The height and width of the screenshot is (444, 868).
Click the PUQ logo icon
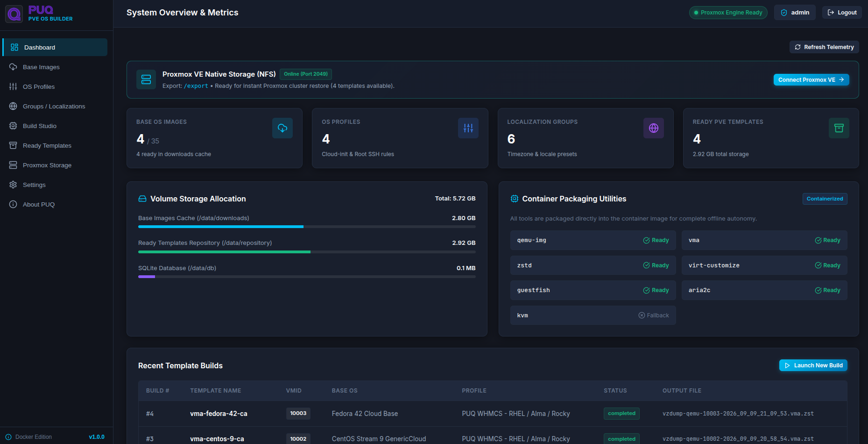pyautogui.click(x=14, y=14)
